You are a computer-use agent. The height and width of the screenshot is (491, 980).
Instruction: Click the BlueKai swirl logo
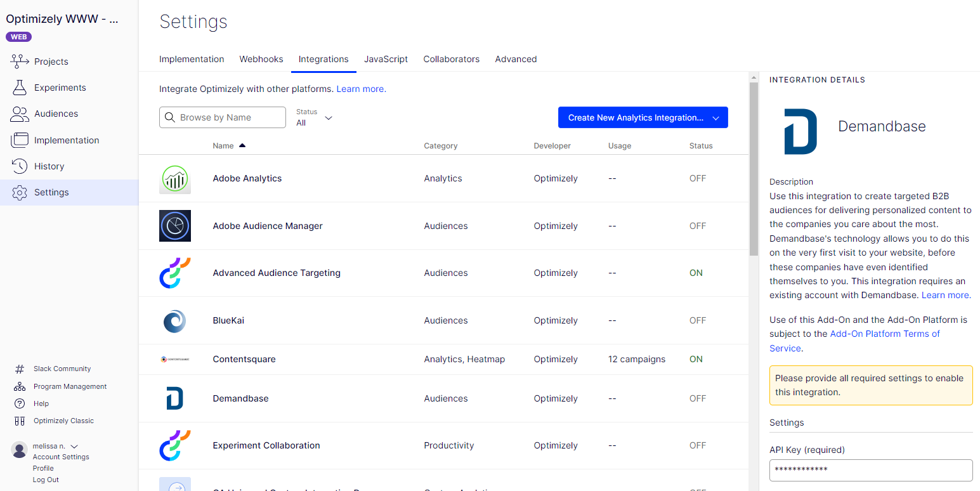point(174,321)
